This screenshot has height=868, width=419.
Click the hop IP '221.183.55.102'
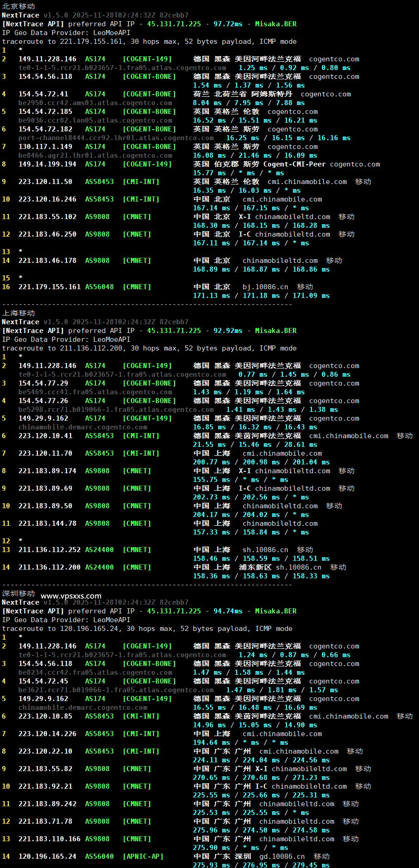48,217
